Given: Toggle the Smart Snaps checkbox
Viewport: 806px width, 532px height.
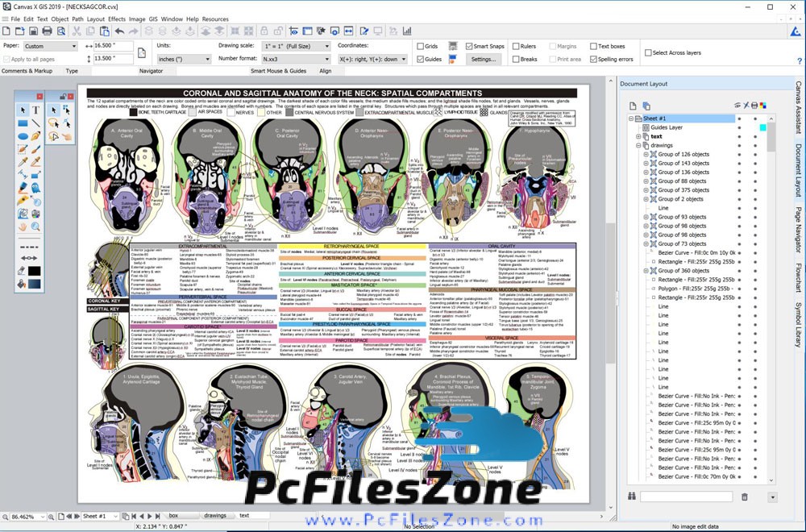Looking at the screenshot, I should (467, 47).
